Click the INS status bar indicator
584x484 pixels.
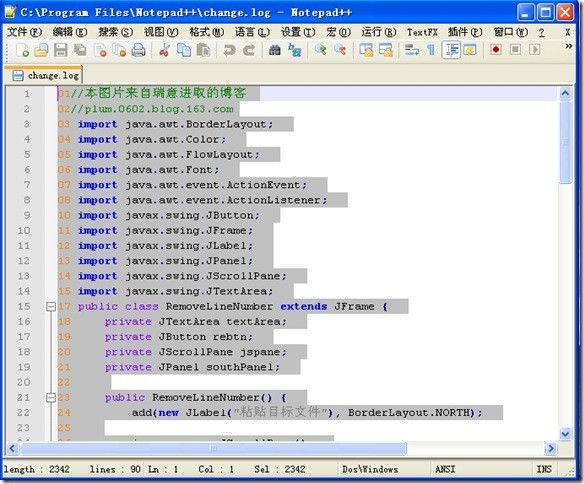(x=544, y=469)
